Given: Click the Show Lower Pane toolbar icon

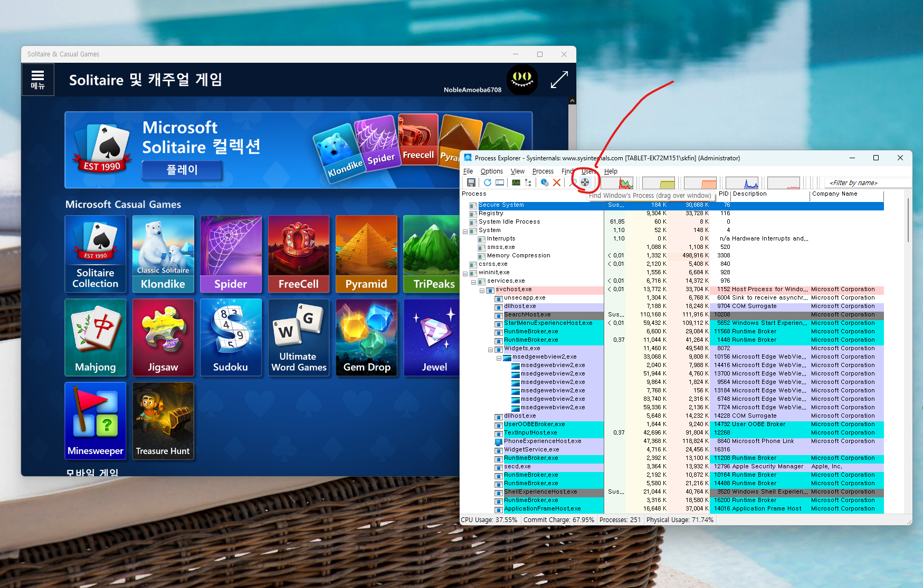Looking at the screenshot, I should pyautogui.click(x=500, y=182).
